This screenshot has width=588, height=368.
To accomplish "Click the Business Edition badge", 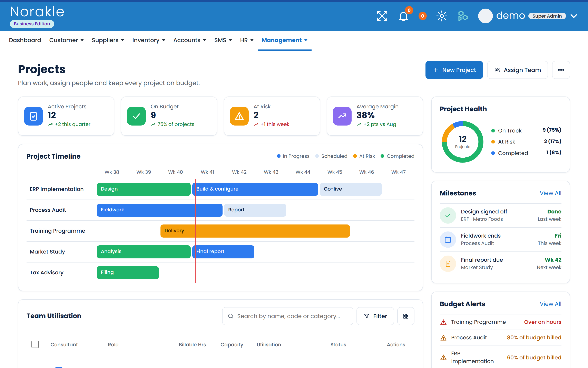I will coord(32,24).
